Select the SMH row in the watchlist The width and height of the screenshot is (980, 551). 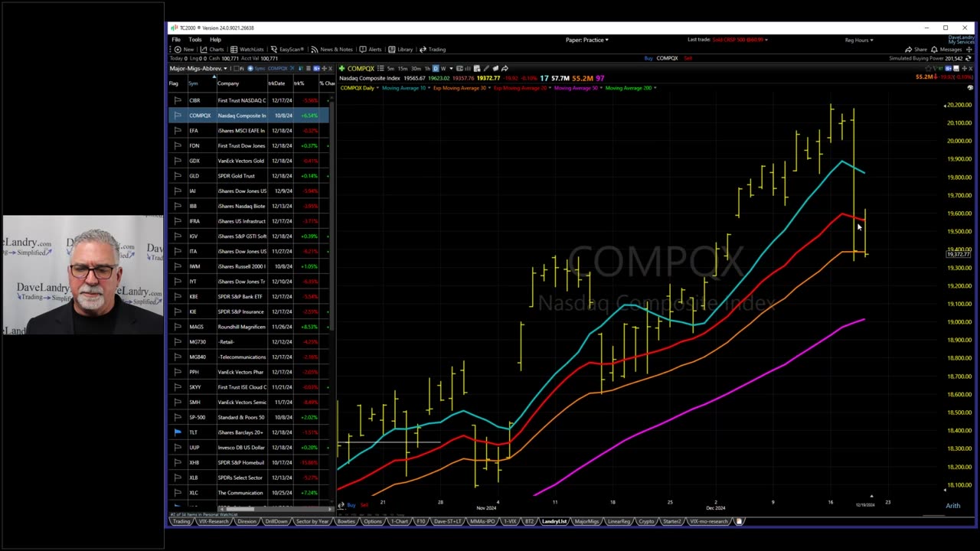[x=249, y=402]
